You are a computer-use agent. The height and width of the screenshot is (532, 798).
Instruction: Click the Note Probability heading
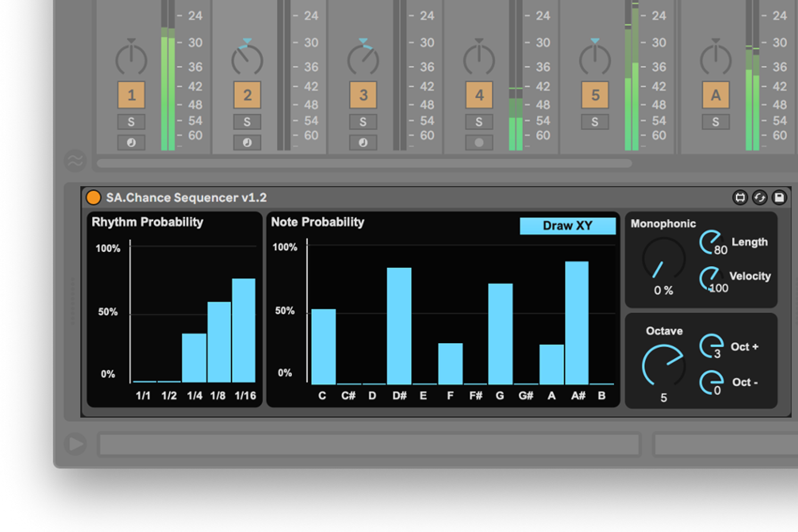[318, 222]
